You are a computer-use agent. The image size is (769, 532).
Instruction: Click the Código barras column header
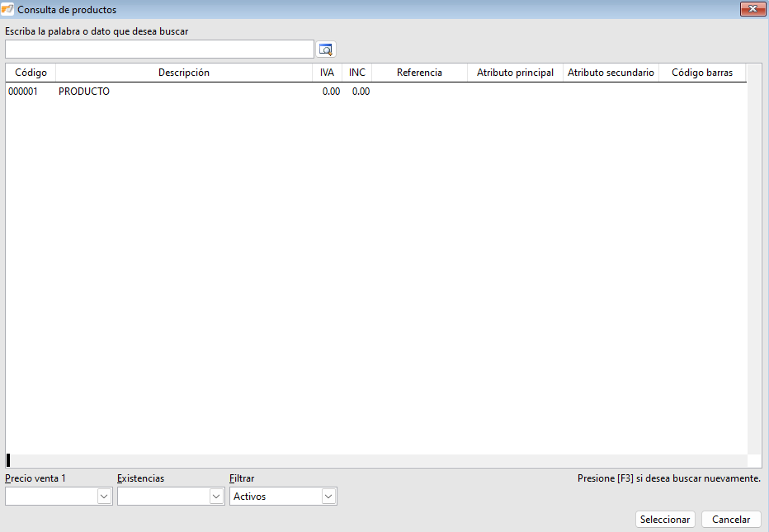click(x=701, y=73)
